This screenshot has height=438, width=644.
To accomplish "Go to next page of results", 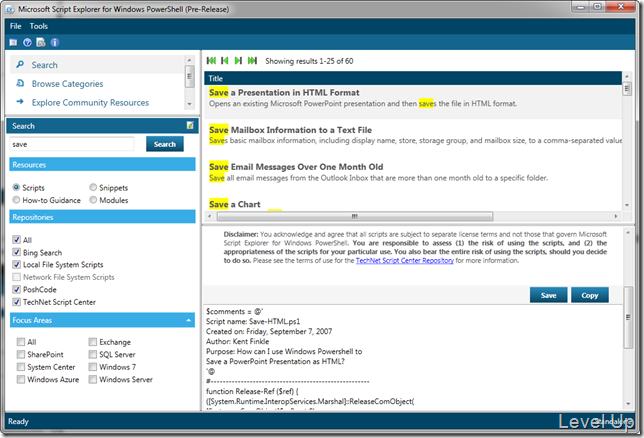I will point(238,61).
